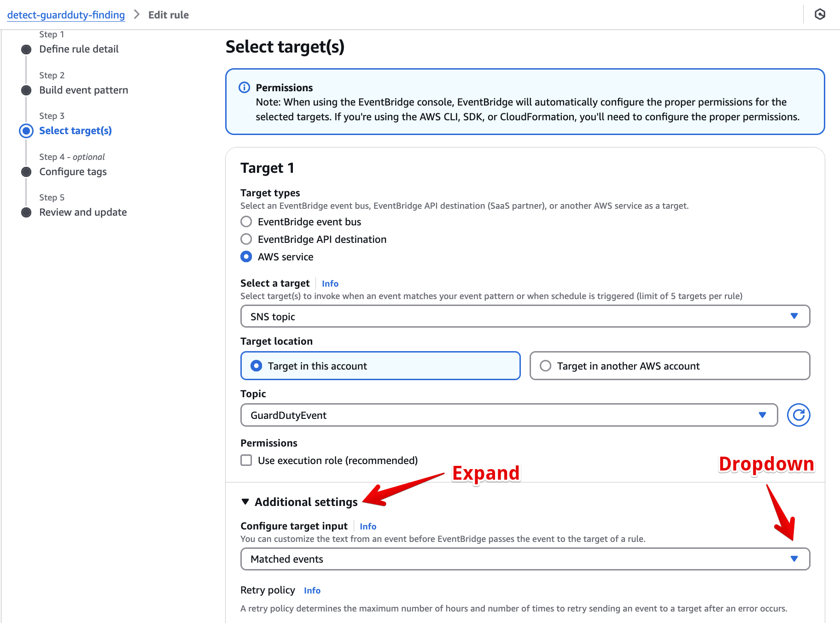The width and height of the screenshot is (840, 623).
Task: Go to Configure tags step
Action: click(73, 172)
